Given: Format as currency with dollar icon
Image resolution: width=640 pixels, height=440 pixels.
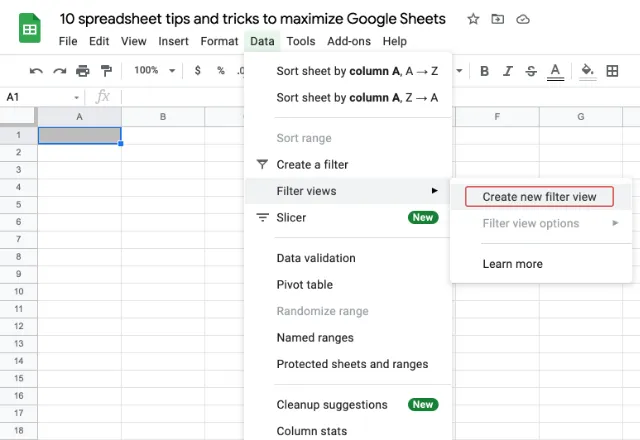Looking at the screenshot, I should click(x=198, y=71).
